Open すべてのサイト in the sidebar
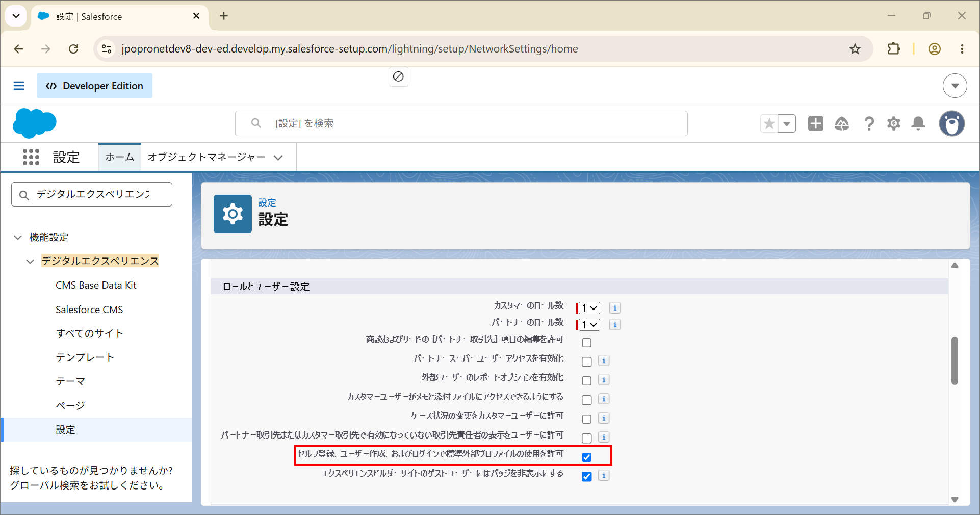Image resolution: width=980 pixels, height=515 pixels. point(90,333)
